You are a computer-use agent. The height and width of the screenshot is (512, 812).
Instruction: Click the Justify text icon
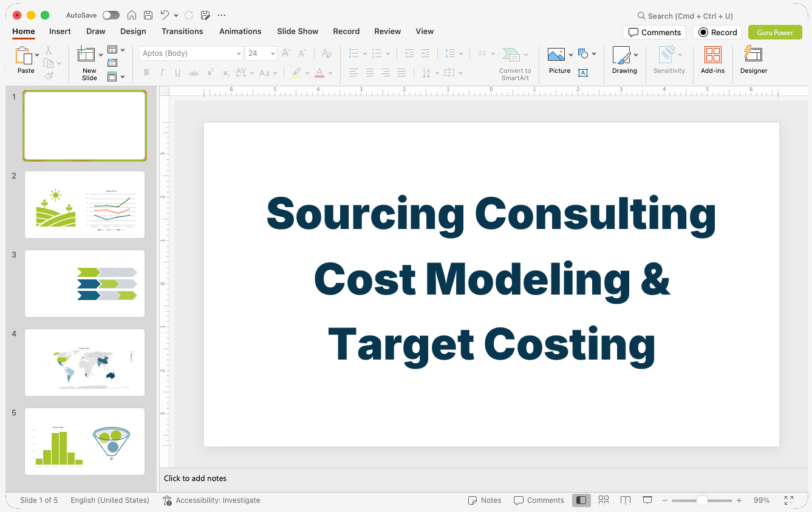401,73
